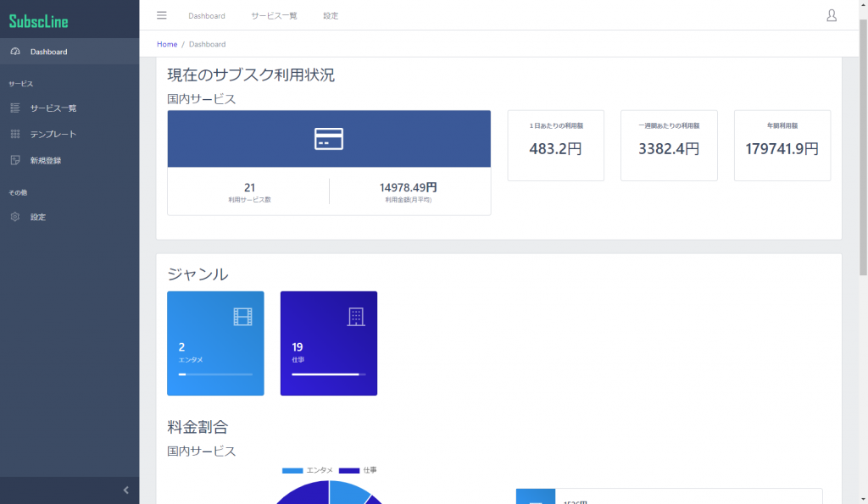Open the user profile icon
The width and height of the screenshot is (868, 504).
click(x=831, y=15)
